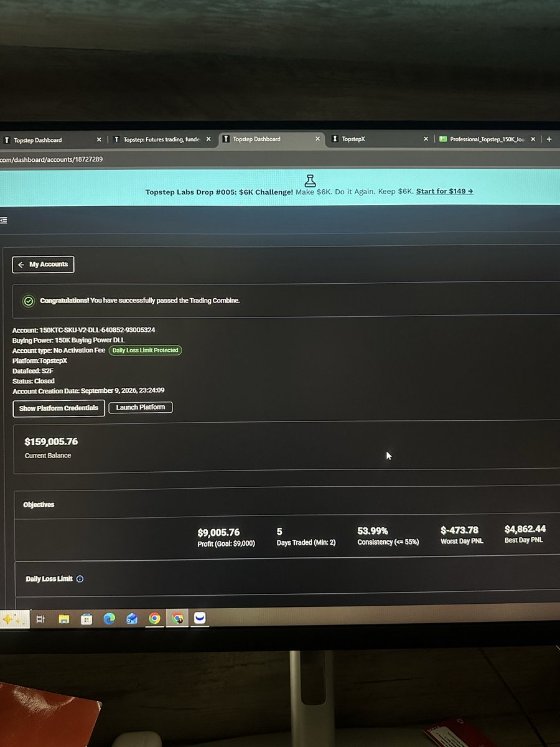Select the active Topstep Dashboard tab
The width and height of the screenshot is (560, 747).
[x=272, y=140]
